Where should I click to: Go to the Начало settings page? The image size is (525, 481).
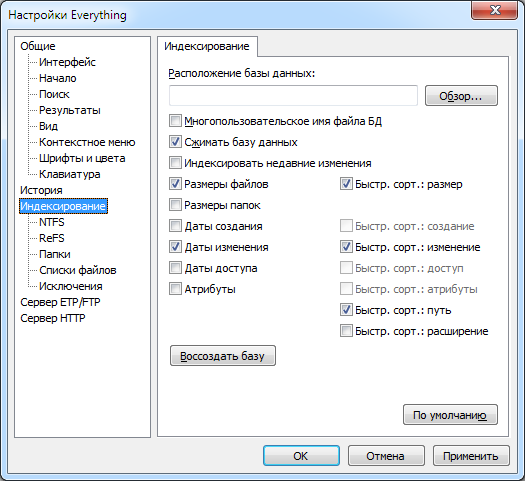58,78
